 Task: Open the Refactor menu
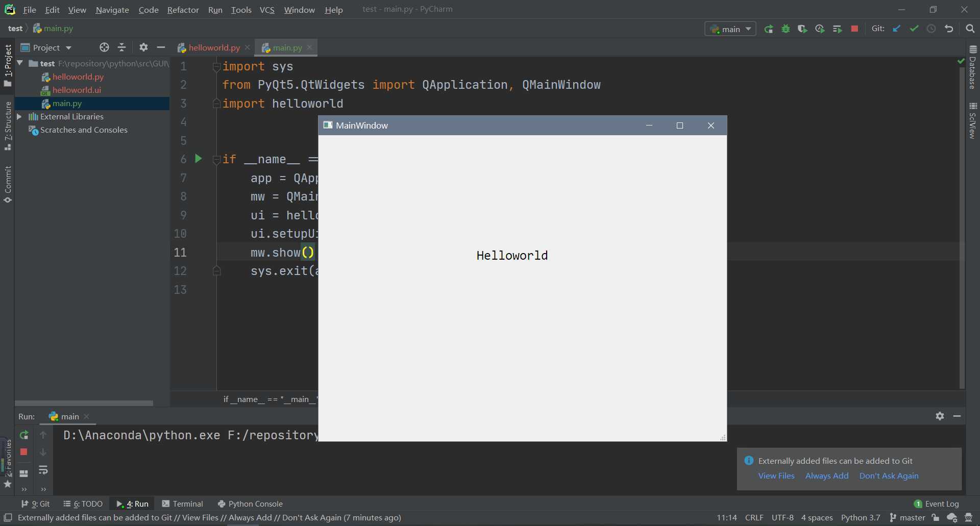click(183, 10)
